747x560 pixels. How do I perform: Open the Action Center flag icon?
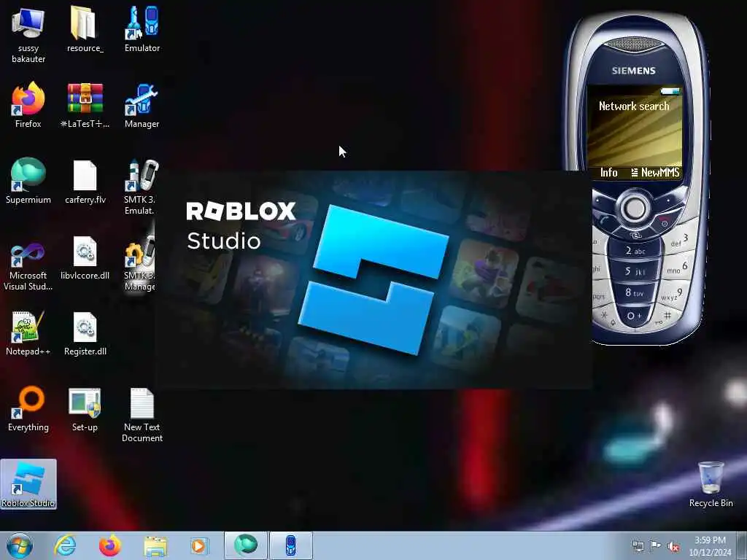point(656,546)
